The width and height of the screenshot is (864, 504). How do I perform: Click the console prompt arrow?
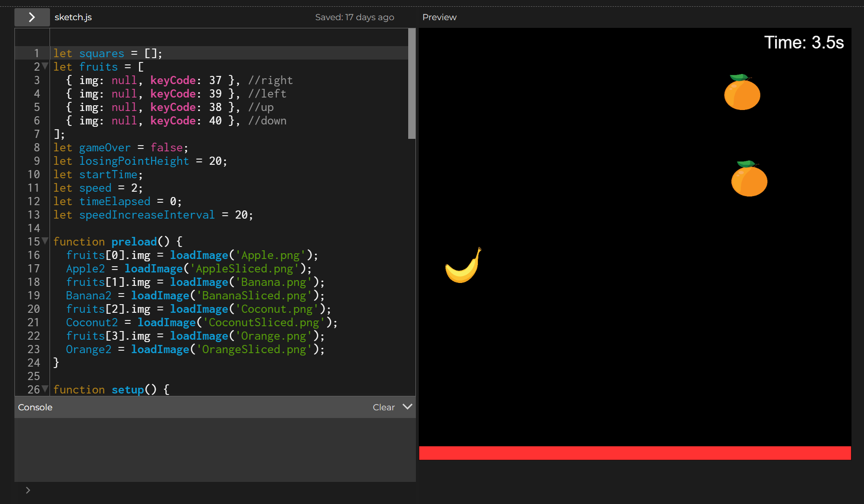(28, 490)
